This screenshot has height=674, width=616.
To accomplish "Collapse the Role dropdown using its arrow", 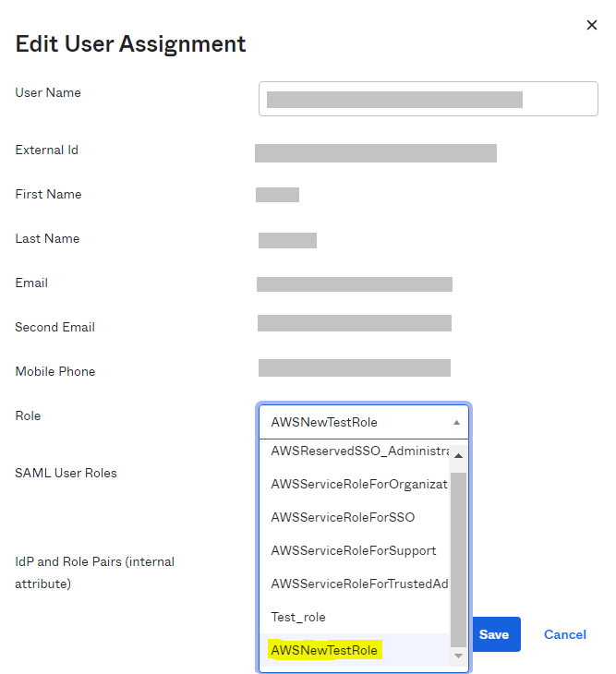I will (456, 422).
